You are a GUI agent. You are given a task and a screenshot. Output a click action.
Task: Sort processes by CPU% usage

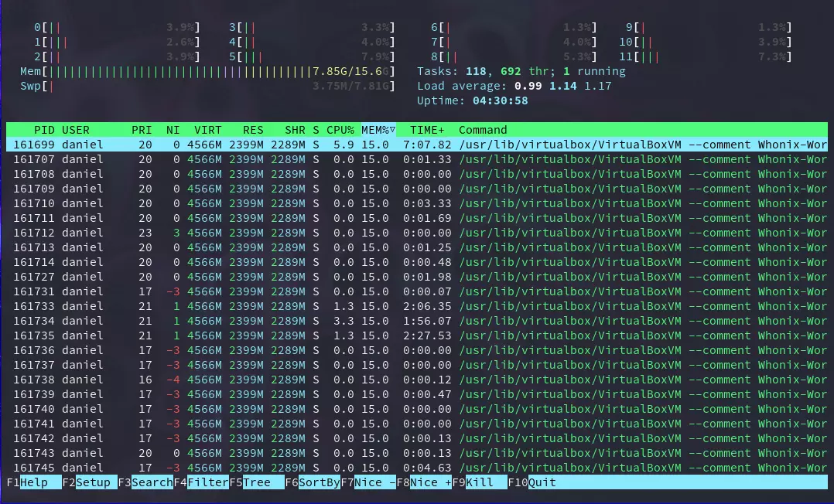tap(340, 130)
